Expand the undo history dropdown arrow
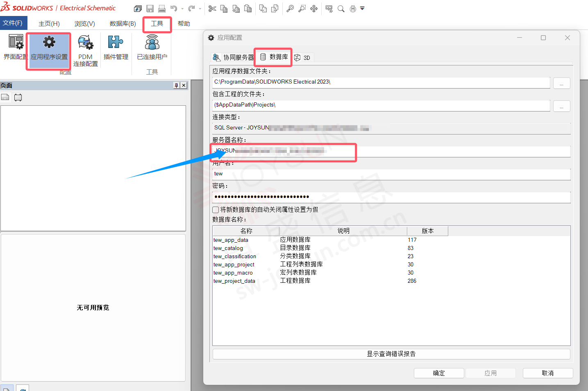The height and width of the screenshot is (391, 588). point(182,9)
